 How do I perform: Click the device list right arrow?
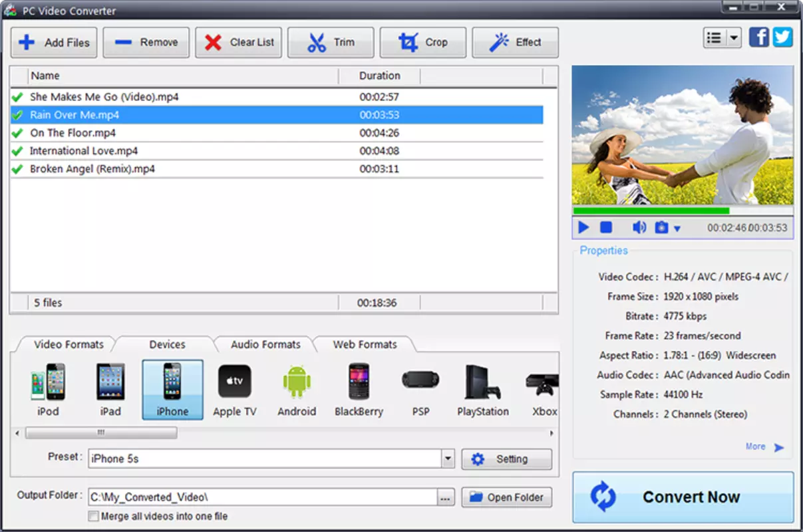[552, 433]
